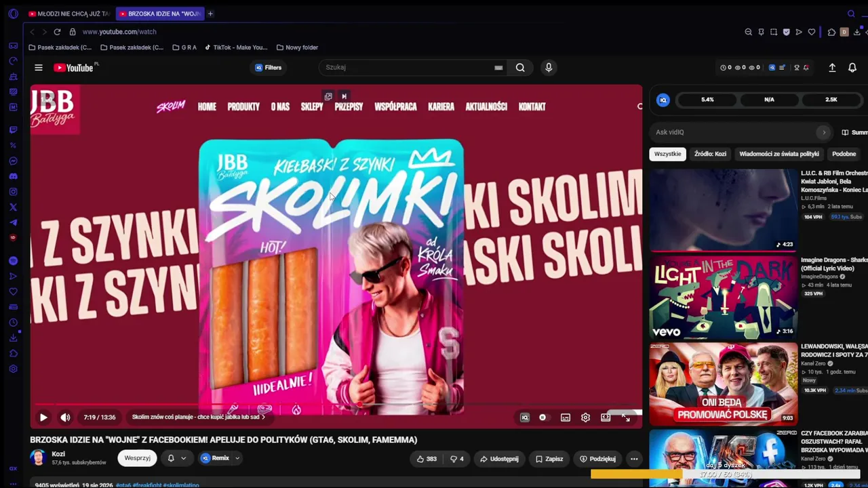Select the Źródło: Kozi filter chip
Screen dimensions: 868x488
click(710, 154)
